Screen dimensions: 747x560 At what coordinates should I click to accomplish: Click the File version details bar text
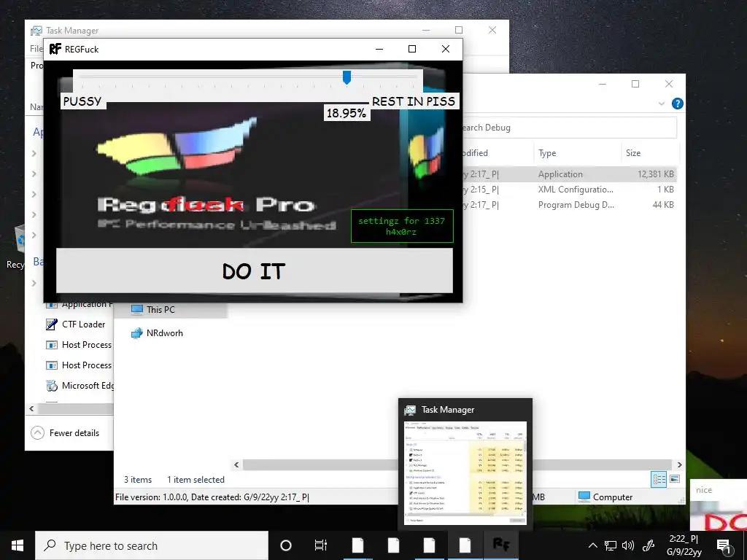(x=212, y=497)
